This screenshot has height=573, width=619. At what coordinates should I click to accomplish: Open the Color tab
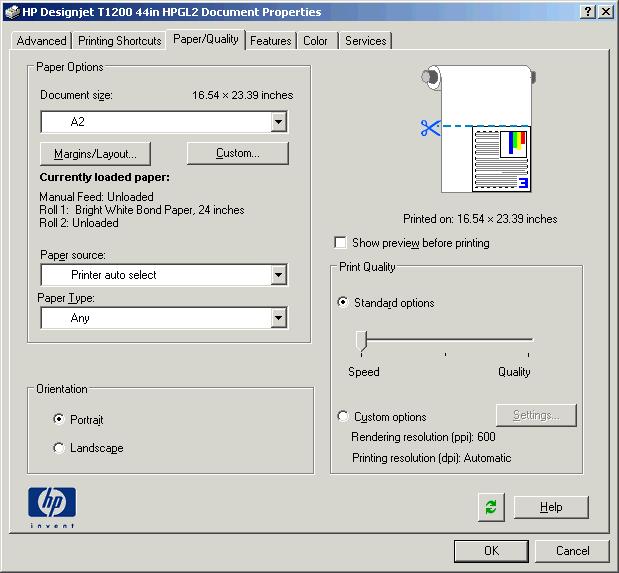point(315,41)
